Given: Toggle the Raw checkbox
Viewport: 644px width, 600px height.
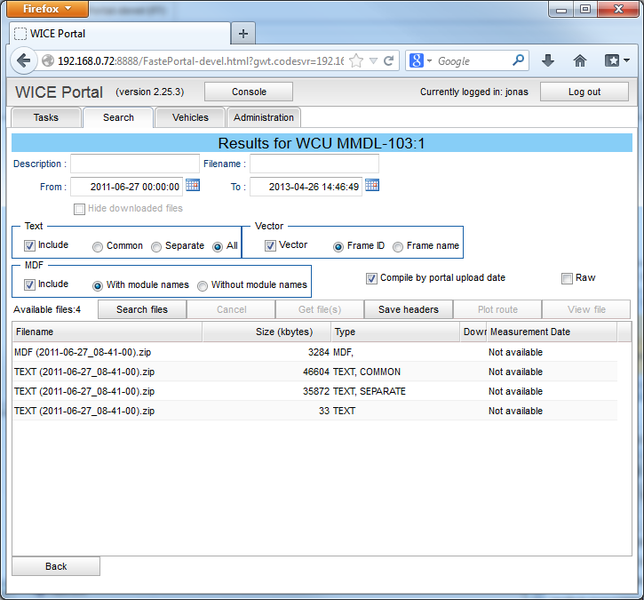Looking at the screenshot, I should pos(567,278).
